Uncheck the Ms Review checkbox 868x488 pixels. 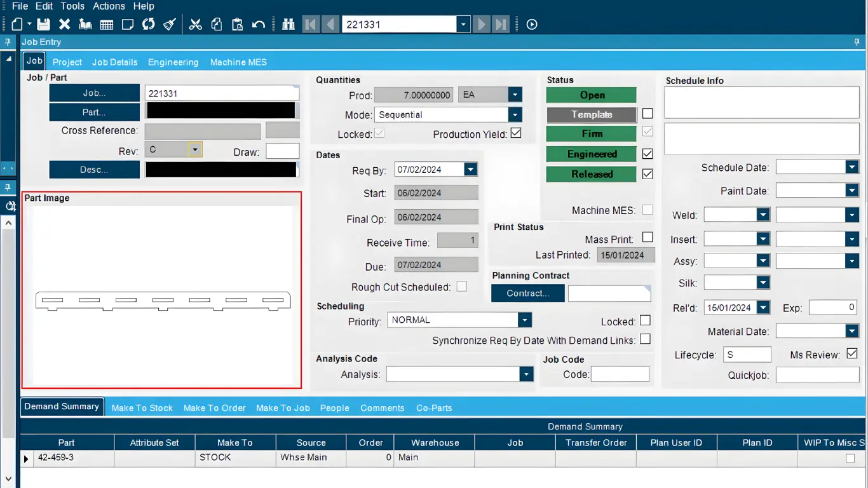(x=852, y=353)
